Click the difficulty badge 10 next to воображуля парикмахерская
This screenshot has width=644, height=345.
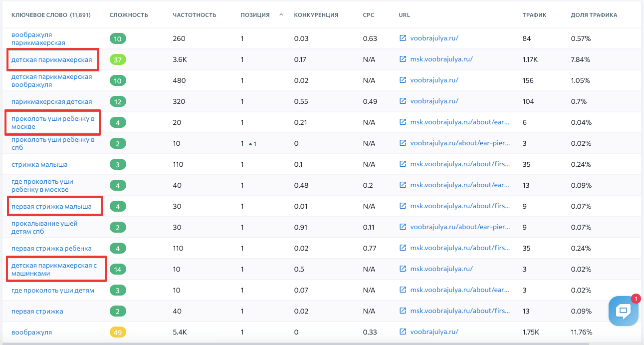click(118, 38)
